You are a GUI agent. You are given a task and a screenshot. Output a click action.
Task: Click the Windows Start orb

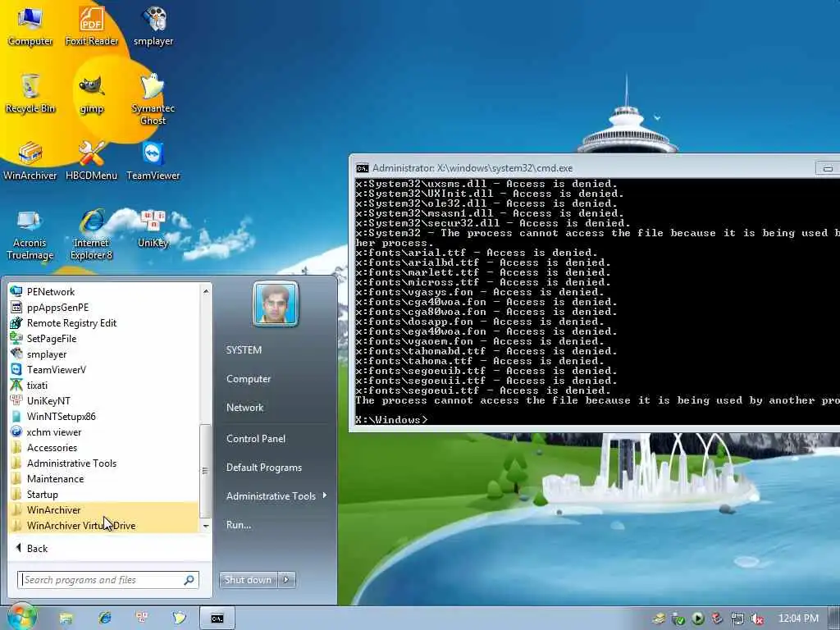click(21, 617)
